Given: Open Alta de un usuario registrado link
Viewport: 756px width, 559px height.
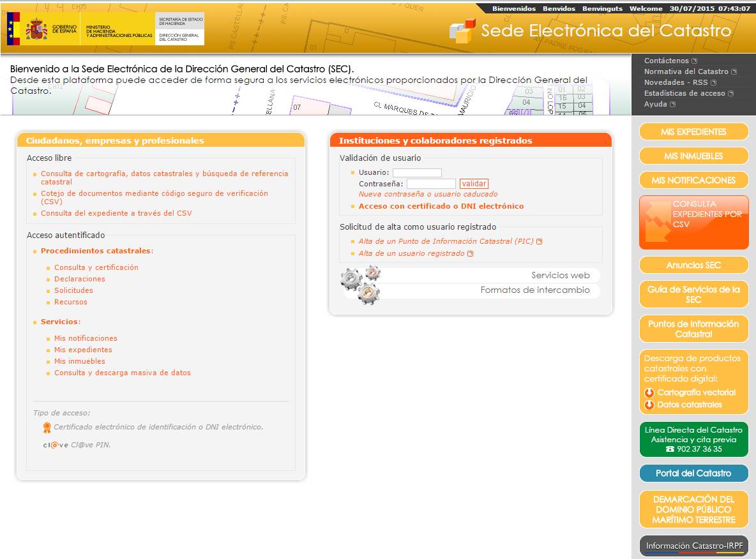Looking at the screenshot, I should click(412, 253).
